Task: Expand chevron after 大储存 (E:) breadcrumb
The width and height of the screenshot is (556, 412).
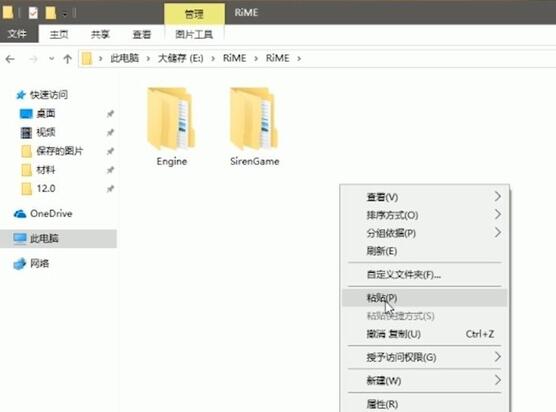Action: click(213, 59)
